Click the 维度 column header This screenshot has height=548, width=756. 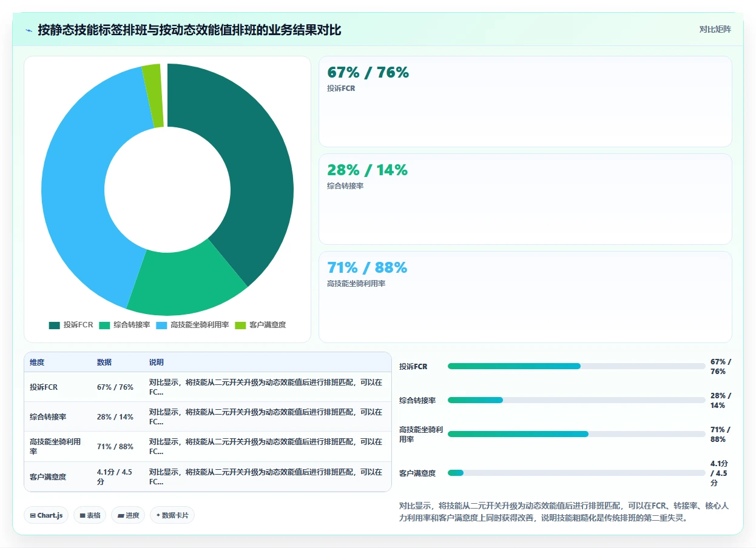coord(37,363)
